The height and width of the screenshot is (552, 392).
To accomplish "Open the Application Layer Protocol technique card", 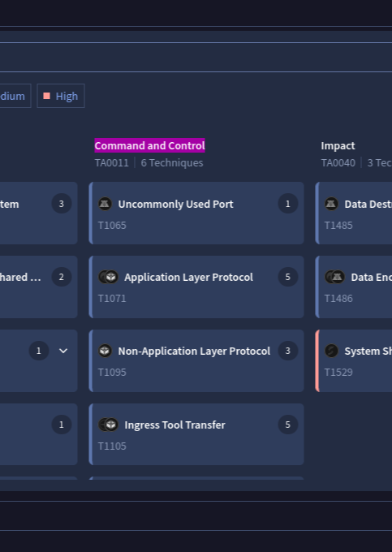I will coord(196,287).
